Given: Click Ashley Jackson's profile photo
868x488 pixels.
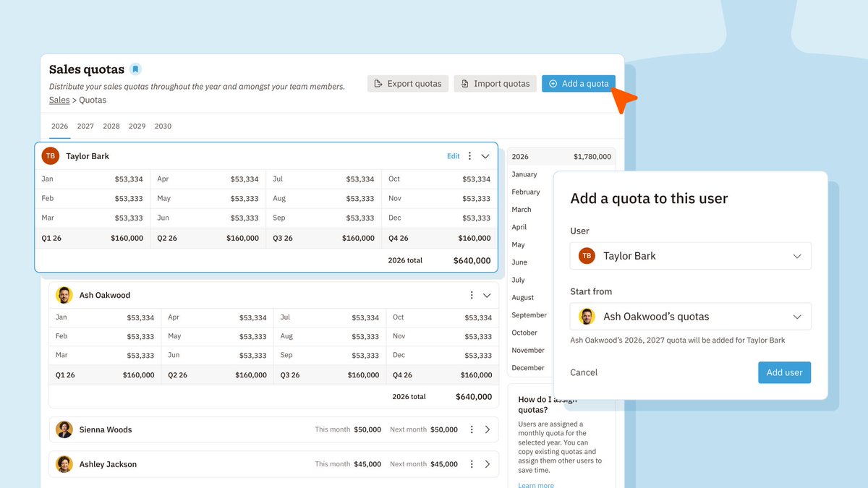Looking at the screenshot, I should (x=64, y=464).
